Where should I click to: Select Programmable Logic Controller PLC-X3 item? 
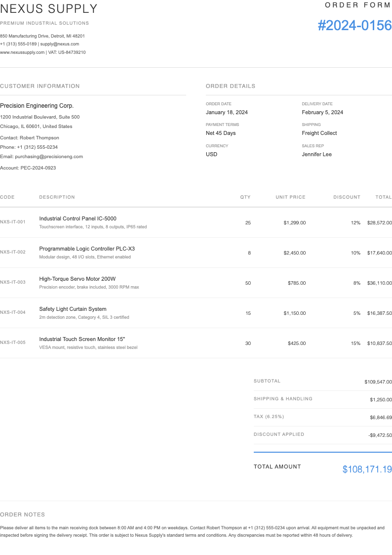coord(87,249)
